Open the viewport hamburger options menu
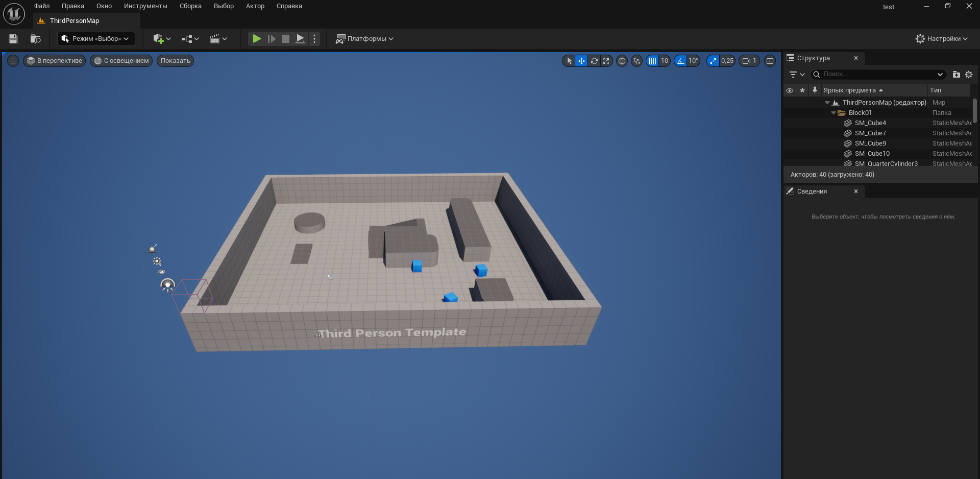This screenshot has height=479, width=980. (x=13, y=61)
